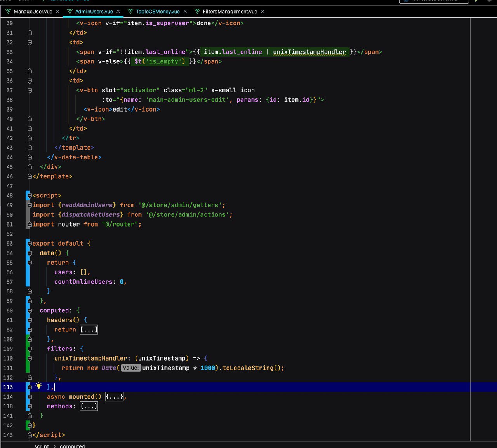Click the Vue icon on FiltersManagement.vue tab
Screen dimensions: 497x448
[x=197, y=11]
